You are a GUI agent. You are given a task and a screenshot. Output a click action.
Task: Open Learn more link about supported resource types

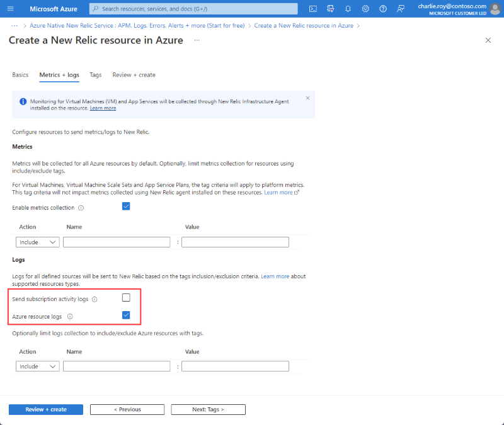[x=275, y=276]
